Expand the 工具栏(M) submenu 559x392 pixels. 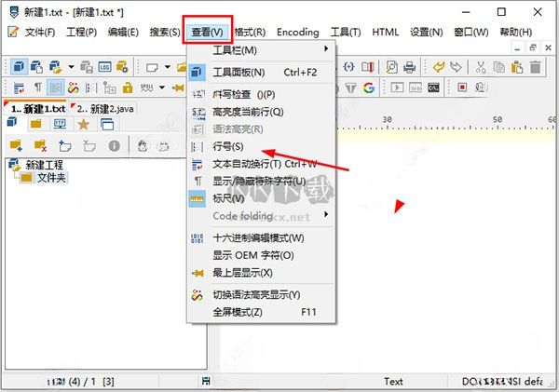coord(261,50)
